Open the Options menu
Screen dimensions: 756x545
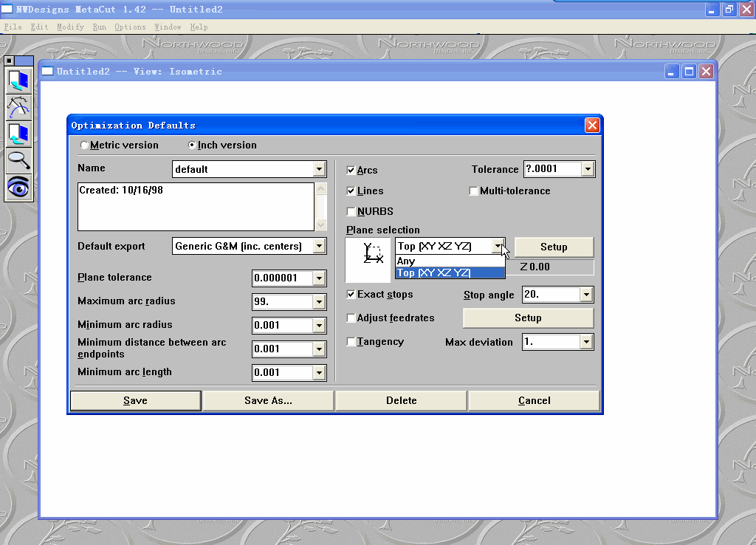pos(130,27)
